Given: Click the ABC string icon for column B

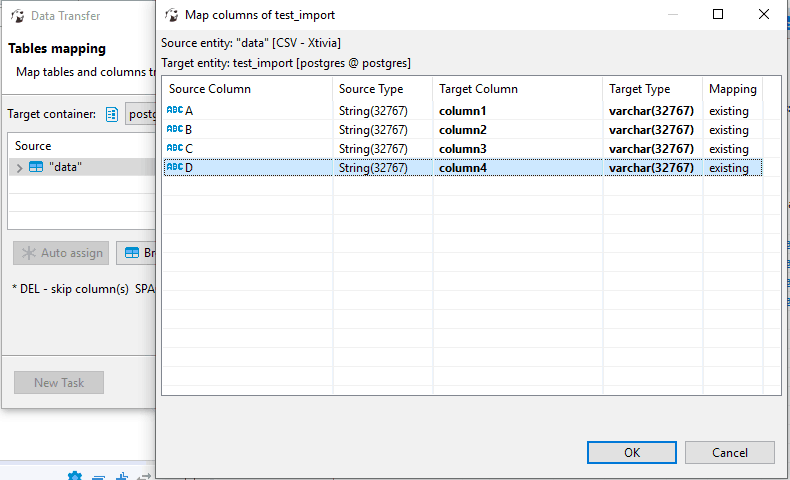Looking at the screenshot, I should pyautogui.click(x=175, y=129).
